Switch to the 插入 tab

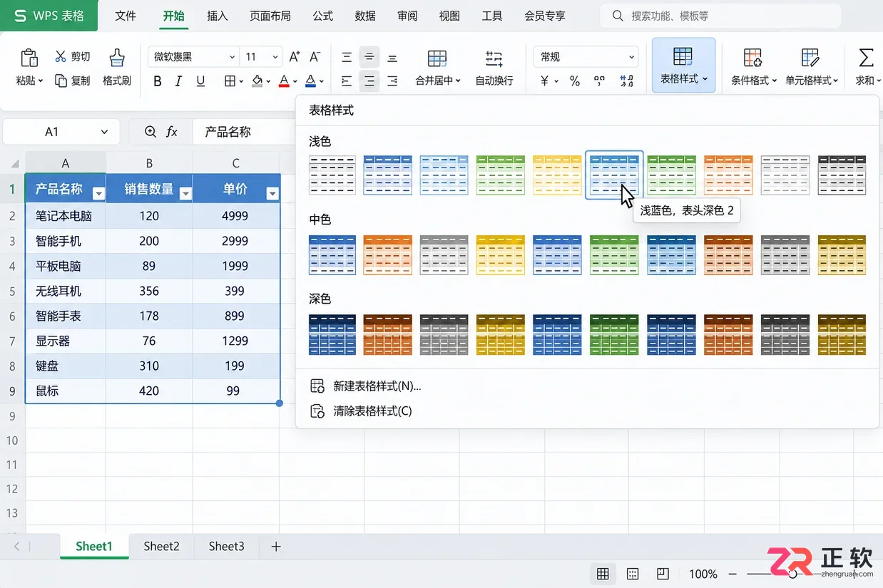click(x=218, y=16)
